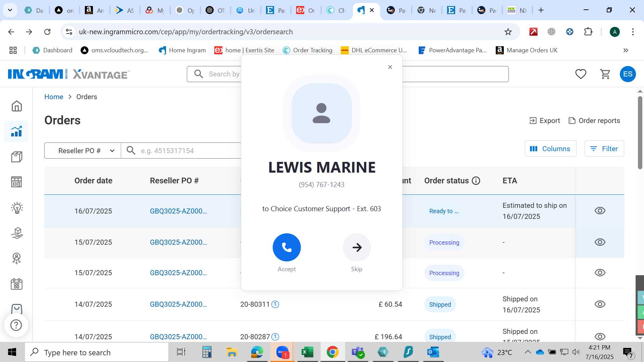Image resolution: width=644 pixels, height=362 pixels.
Task: Open a new browser tab
Action: tap(541, 10)
